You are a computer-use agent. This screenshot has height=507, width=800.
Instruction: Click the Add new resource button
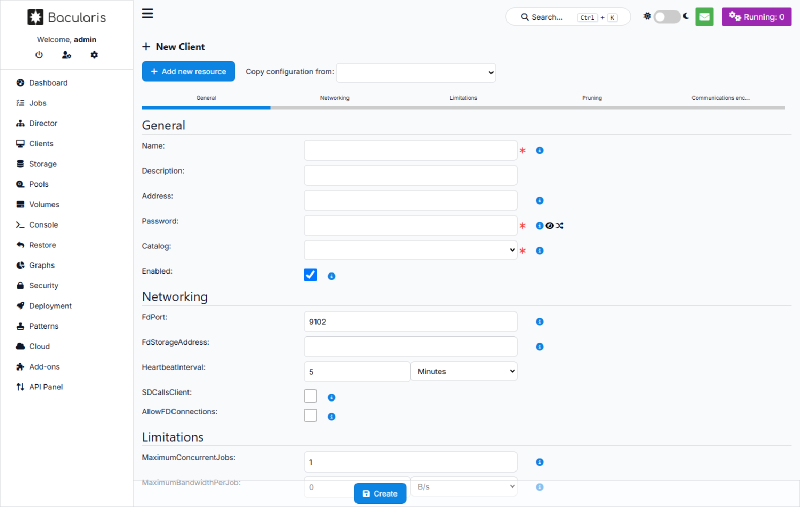(x=188, y=71)
